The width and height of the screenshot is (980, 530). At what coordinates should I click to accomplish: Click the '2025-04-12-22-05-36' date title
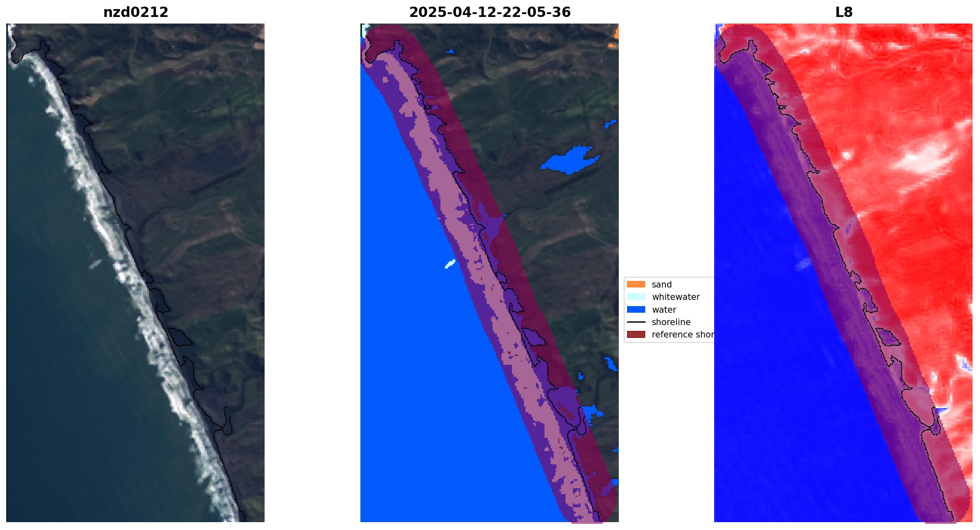pyautogui.click(x=490, y=12)
